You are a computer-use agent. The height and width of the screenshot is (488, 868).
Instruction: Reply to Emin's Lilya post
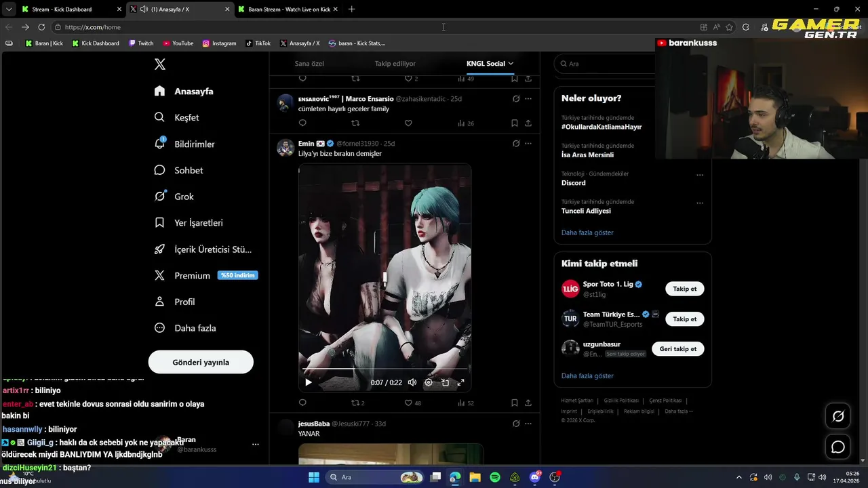point(302,403)
